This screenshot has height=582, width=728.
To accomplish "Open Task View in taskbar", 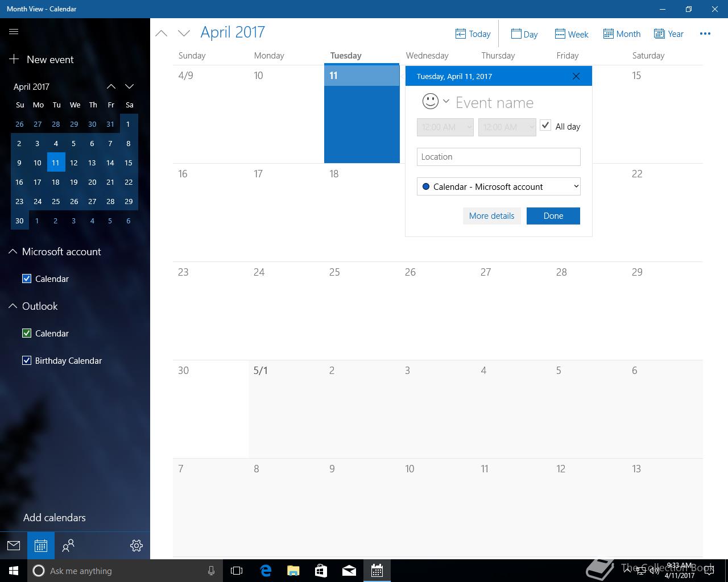I will (x=237, y=571).
